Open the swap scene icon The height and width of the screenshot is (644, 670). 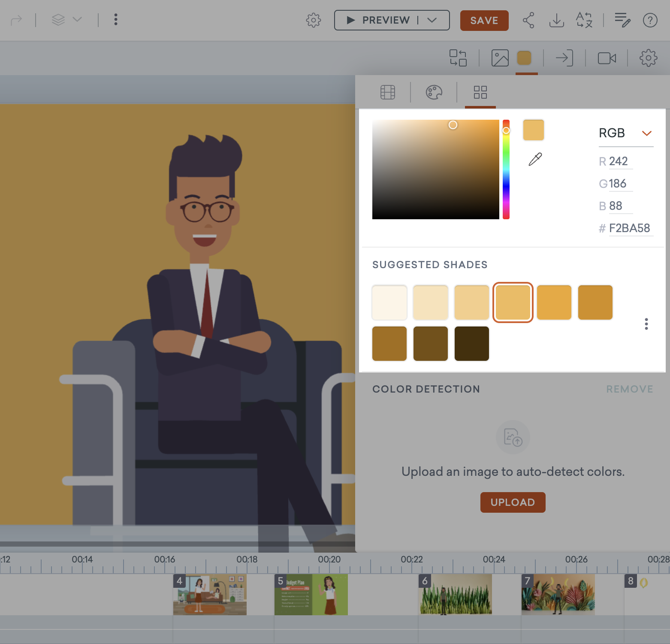click(458, 58)
